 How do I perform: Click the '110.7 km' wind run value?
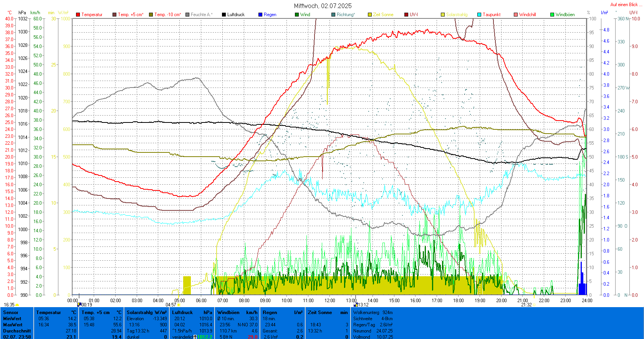[228, 331]
